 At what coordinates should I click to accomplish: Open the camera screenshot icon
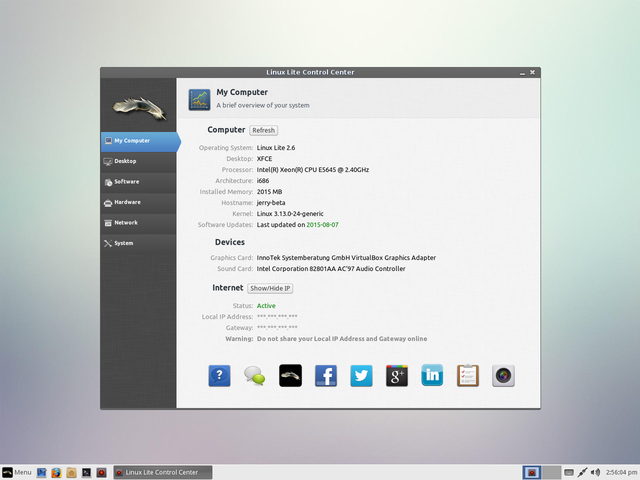tap(503, 376)
